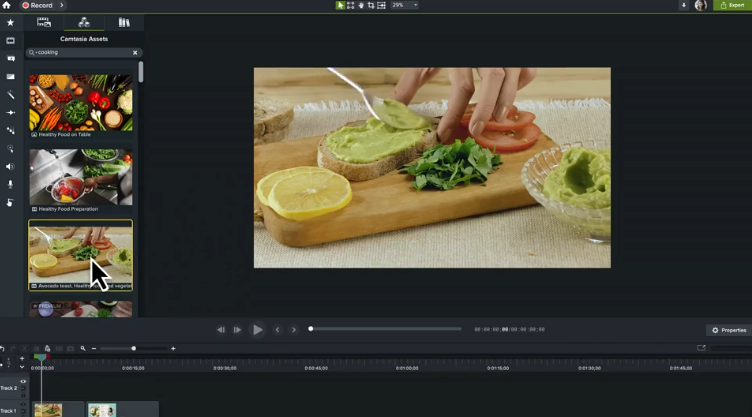Screen dimensions: 752x417
Task: Select the Pan hand tool
Action: (361, 5)
